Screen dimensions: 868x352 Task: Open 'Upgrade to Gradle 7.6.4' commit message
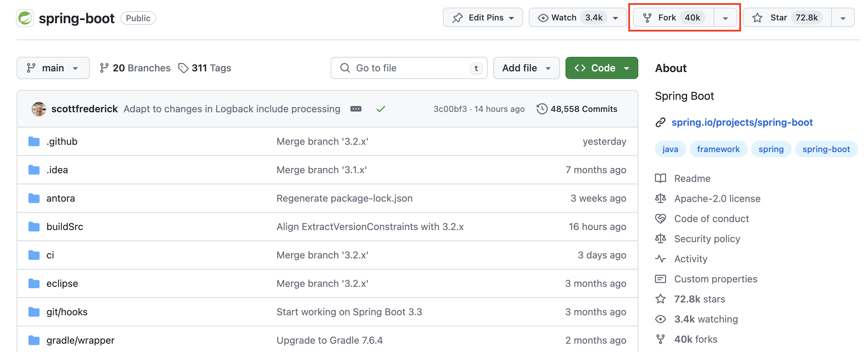(x=330, y=340)
